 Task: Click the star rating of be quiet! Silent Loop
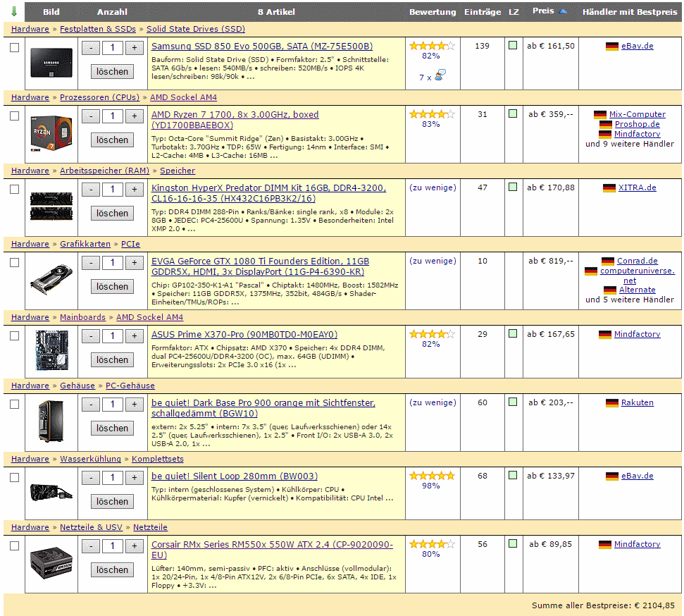[x=432, y=476]
